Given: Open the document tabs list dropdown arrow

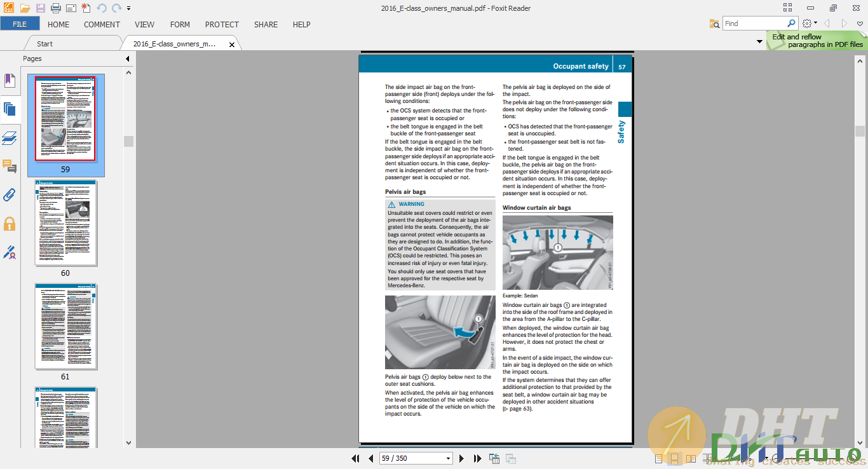Looking at the screenshot, I should coord(759,41).
